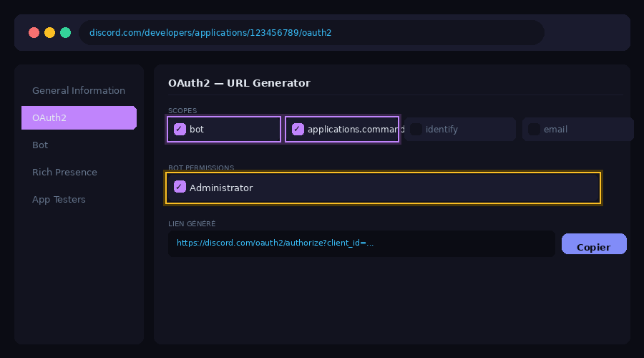Select the OAuth2 sidebar item
The width and height of the screenshot is (644, 358).
(79, 117)
